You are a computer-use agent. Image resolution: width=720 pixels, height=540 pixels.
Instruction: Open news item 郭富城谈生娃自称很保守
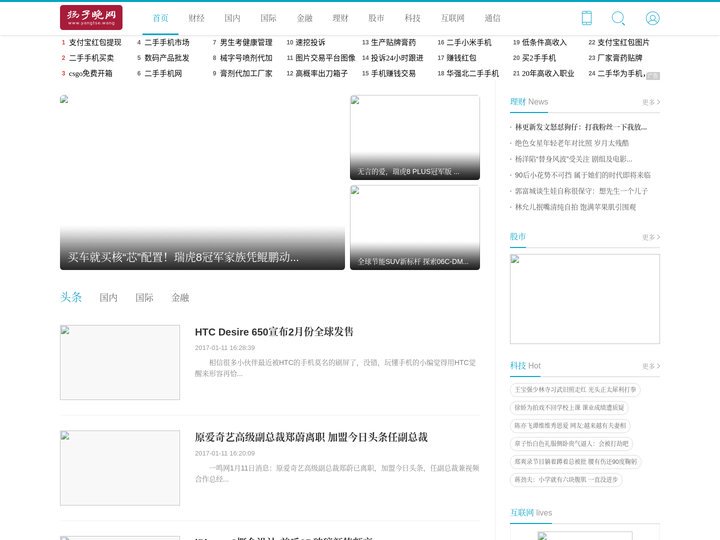[581, 191]
